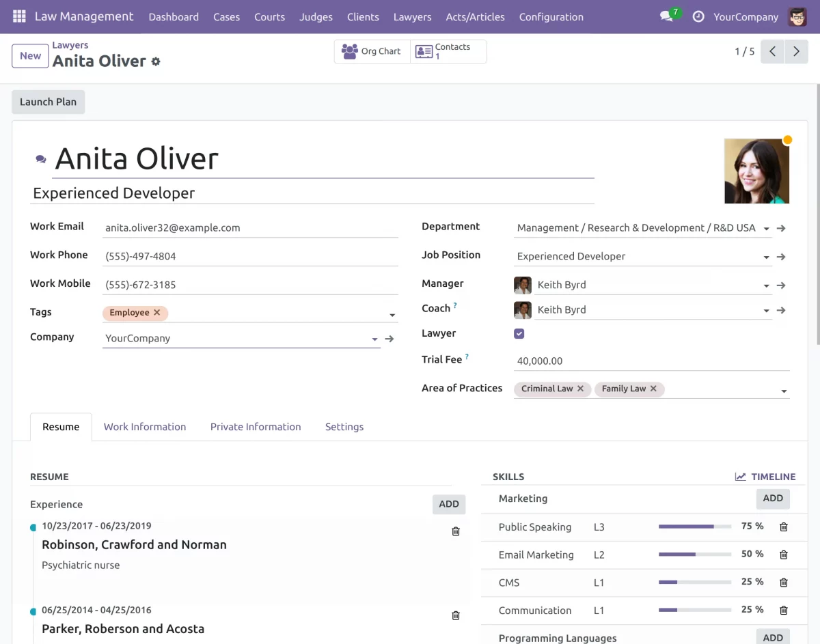Image resolution: width=820 pixels, height=644 pixels.
Task: Expand the Manager dropdown
Action: [766, 285]
